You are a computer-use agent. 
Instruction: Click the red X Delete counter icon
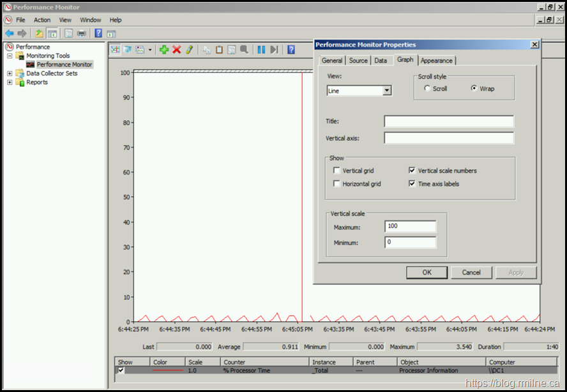[x=177, y=50]
